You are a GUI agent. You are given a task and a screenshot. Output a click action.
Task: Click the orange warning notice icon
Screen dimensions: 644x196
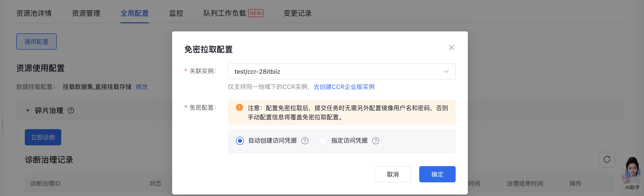pos(239,108)
